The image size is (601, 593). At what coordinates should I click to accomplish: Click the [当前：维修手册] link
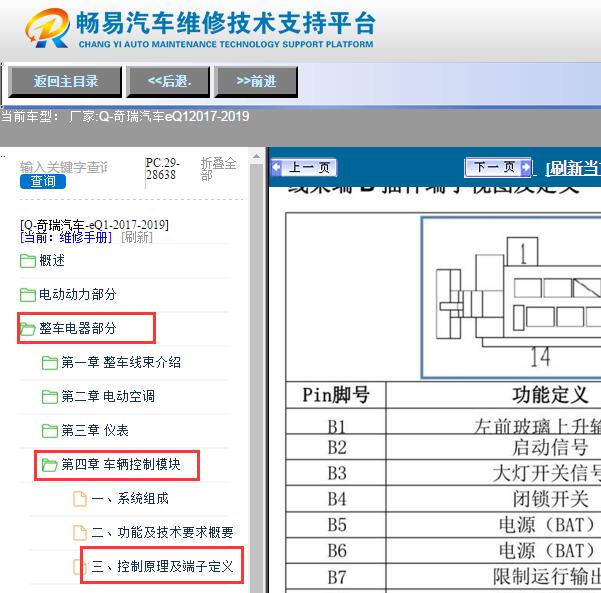pos(66,237)
